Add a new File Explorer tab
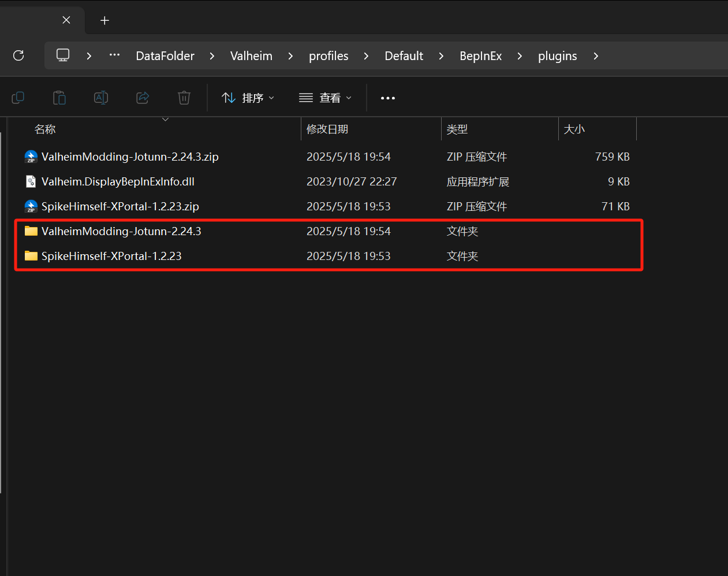This screenshot has height=576, width=728. point(104,20)
